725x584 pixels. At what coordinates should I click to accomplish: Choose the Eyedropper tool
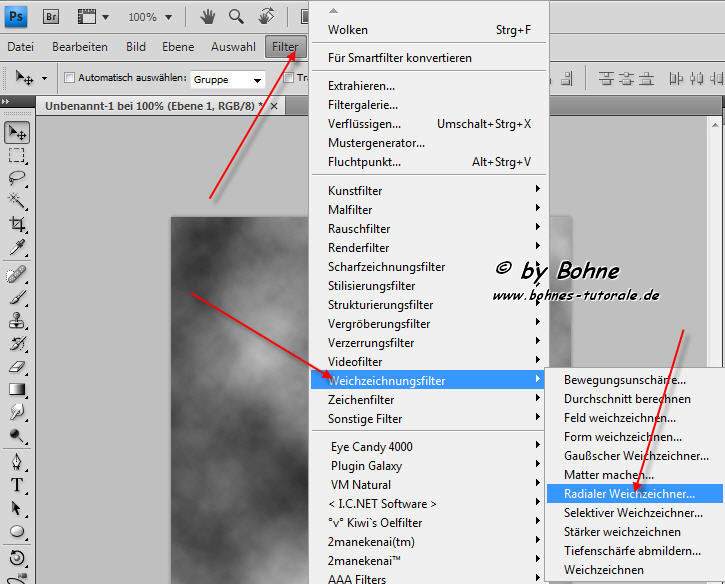click(17, 247)
